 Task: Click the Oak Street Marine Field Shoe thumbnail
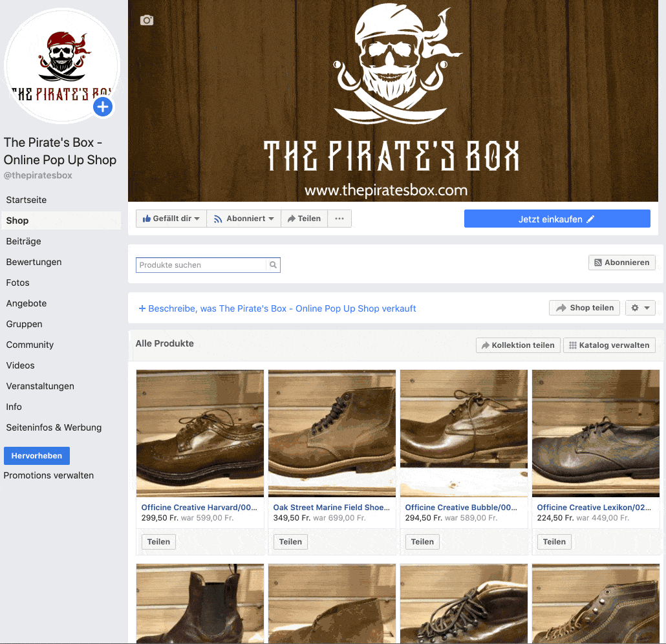pyautogui.click(x=332, y=433)
